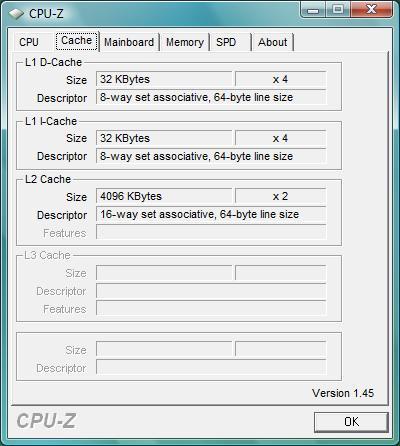
Task: Click the L2 Cache x 2 field
Action: 280,196
